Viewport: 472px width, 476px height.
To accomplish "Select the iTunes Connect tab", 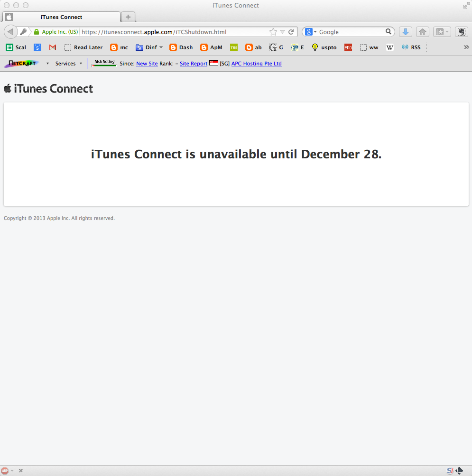I will (61, 17).
